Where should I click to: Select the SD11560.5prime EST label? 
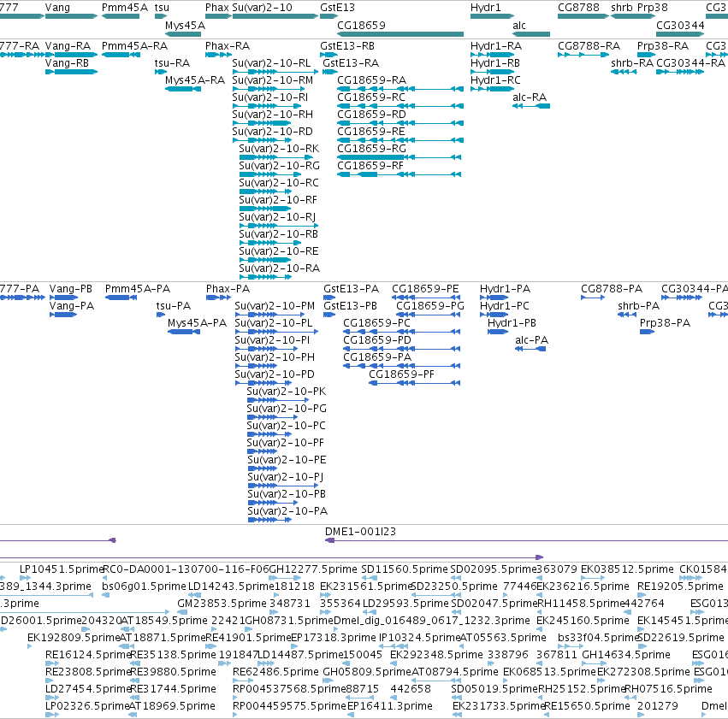405,569
